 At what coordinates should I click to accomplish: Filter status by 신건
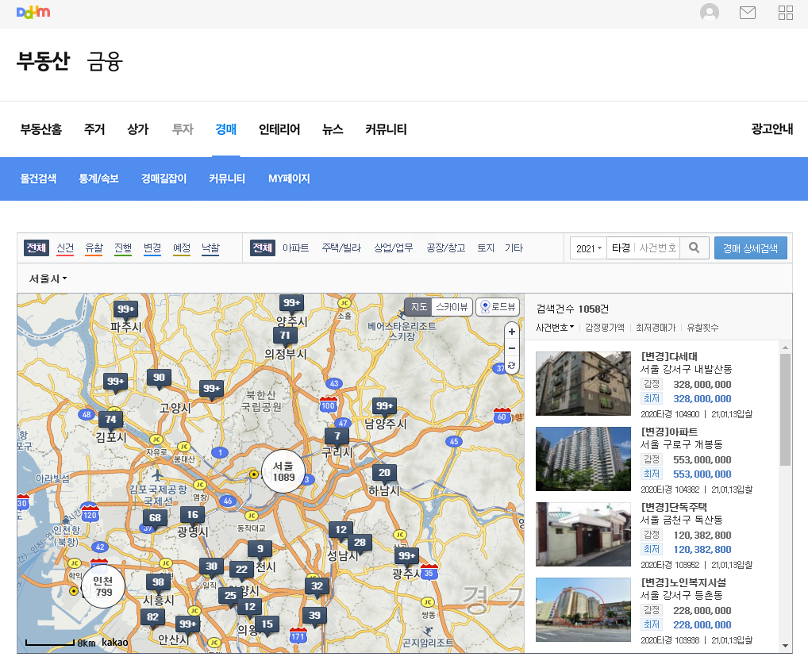pos(65,248)
